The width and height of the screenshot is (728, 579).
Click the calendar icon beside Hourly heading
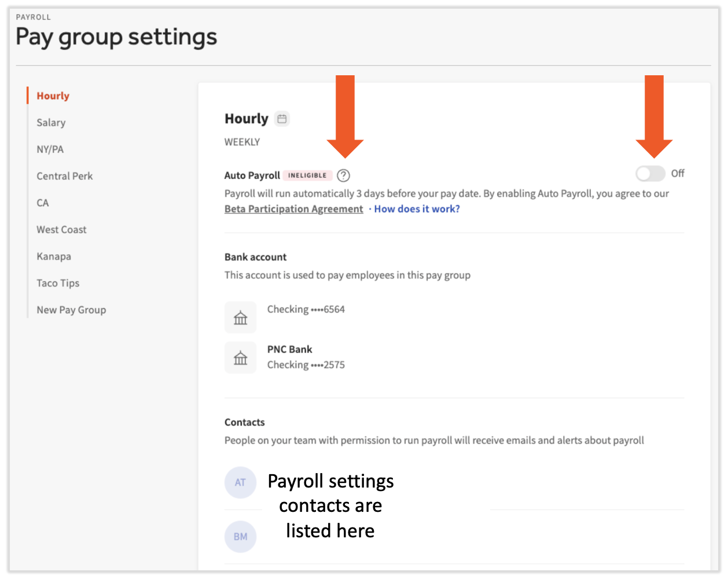282,119
